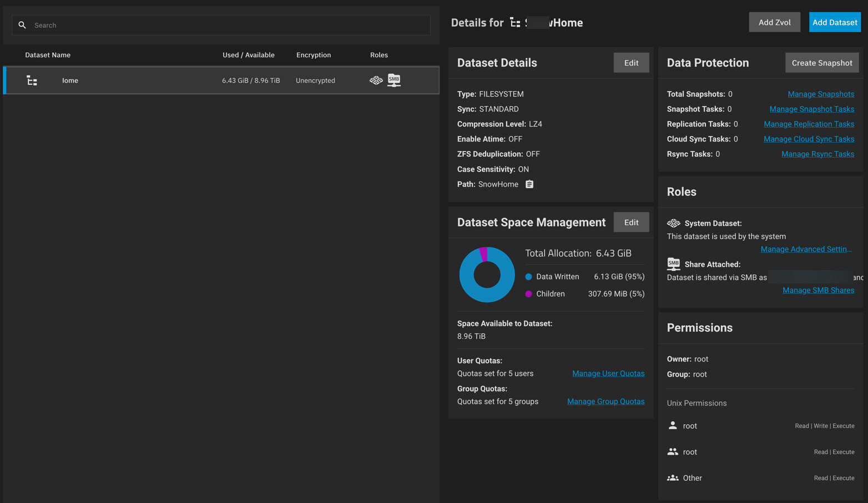Edit the Dataset Details card
Viewport: 868px width, 503px height.
point(631,63)
